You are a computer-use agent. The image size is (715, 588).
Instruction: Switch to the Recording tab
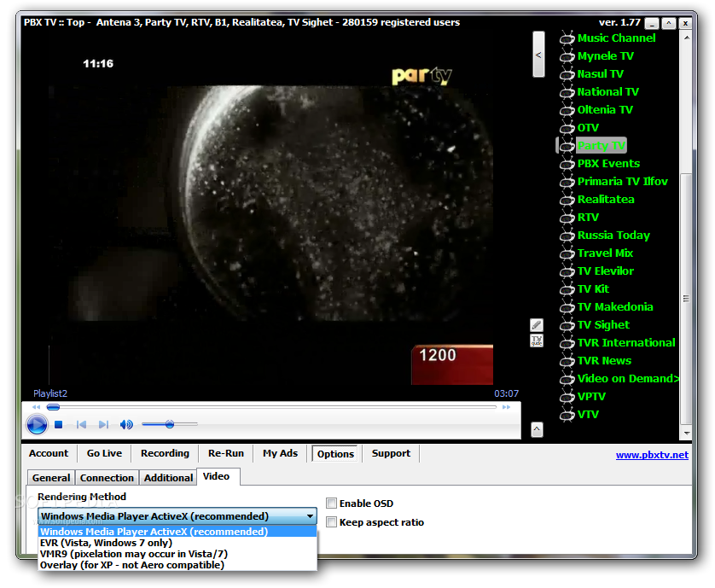click(x=165, y=453)
